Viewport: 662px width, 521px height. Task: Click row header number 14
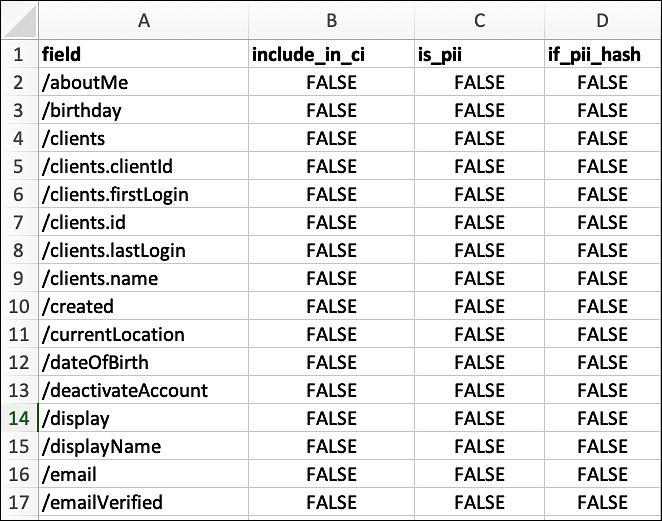(19, 418)
